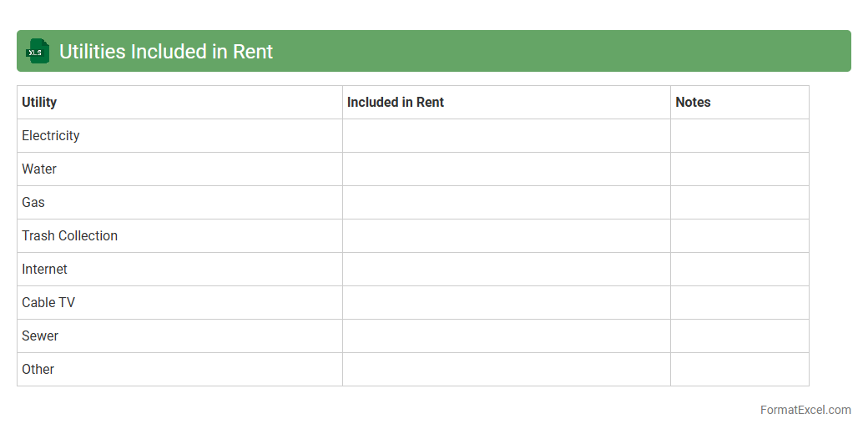Viewport: 868px width, 434px height.
Task: Click Included in Rent cell for Electricity
Action: pyautogui.click(x=506, y=135)
